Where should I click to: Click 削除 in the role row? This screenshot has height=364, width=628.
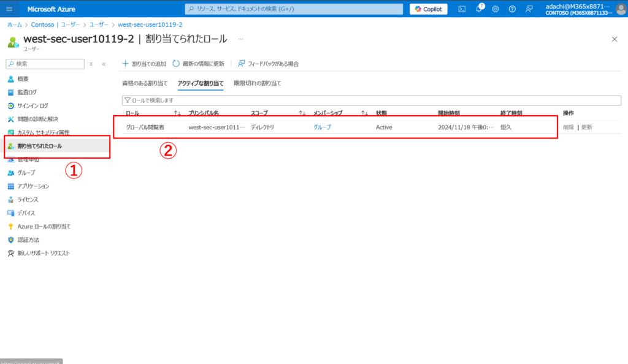569,127
